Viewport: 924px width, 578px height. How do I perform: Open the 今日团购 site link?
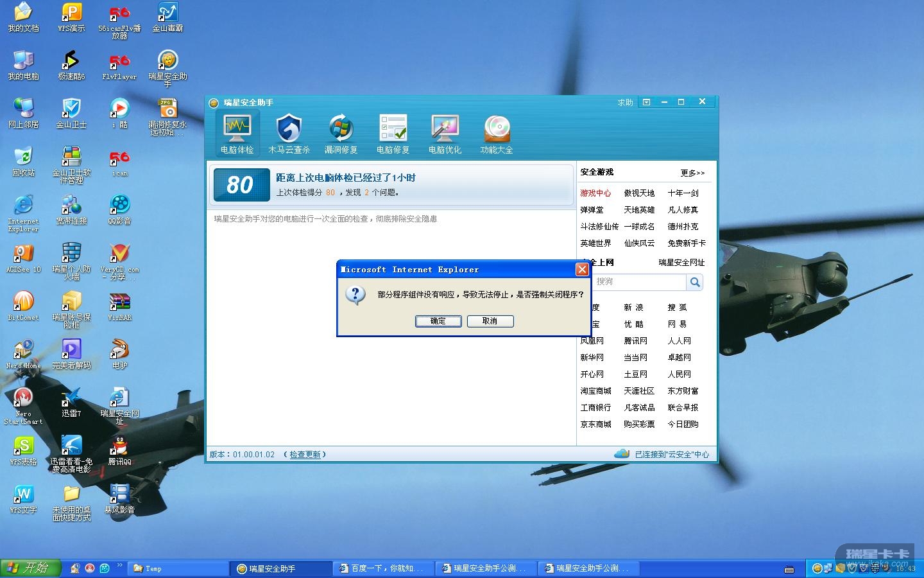pyautogui.click(x=683, y=425)
